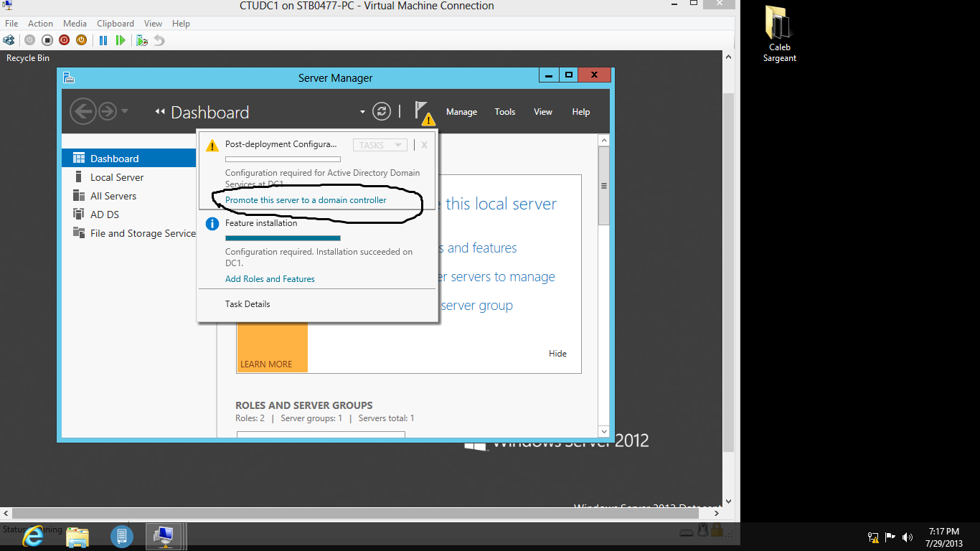Open File Explorer from the taskbar

(77, 536)
